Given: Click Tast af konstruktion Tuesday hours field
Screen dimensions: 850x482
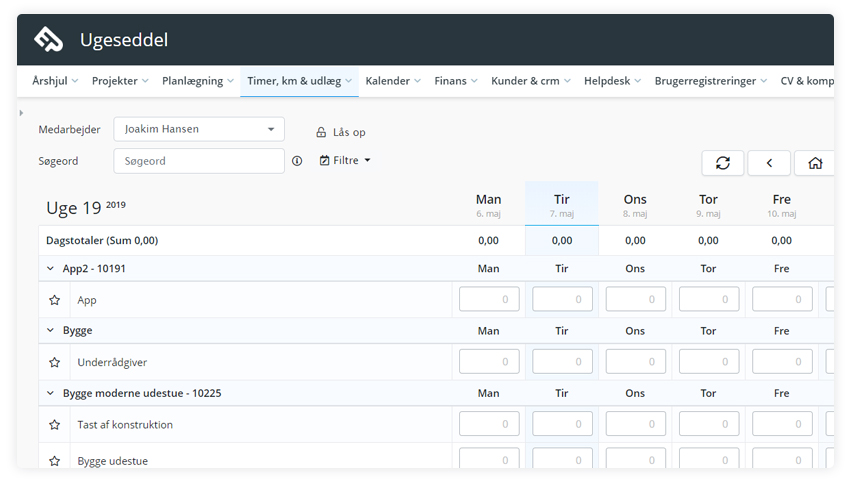Looking at the screenshot, I should pyautogui.click(x=562, y=424).
